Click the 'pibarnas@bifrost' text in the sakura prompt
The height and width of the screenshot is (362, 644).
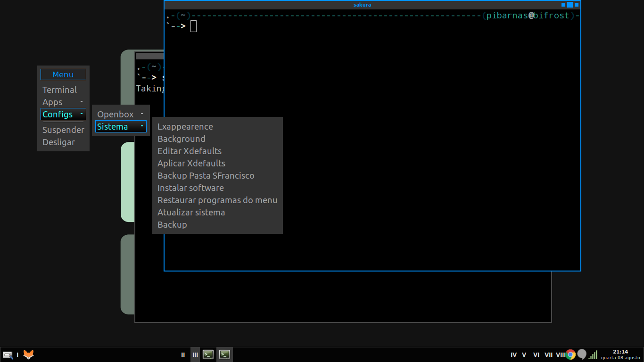tap(528, 16)
